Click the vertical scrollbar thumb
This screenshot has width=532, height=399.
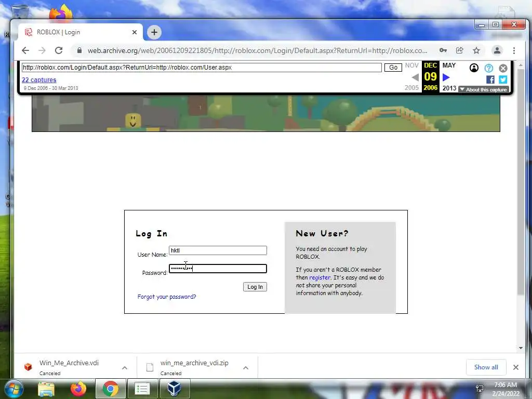coord(521,181)
